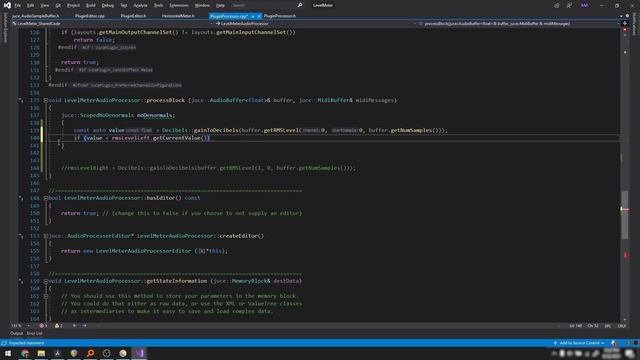Open File Explorer from the taskbar

tap(41, 353)
